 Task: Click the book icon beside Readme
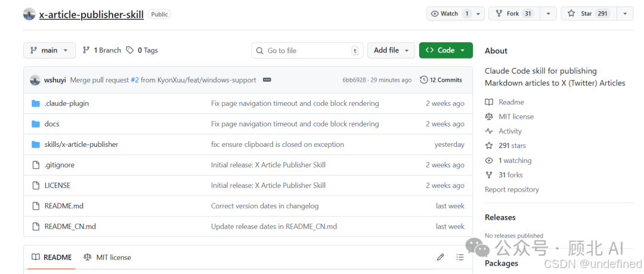click(x=489, y=102)
